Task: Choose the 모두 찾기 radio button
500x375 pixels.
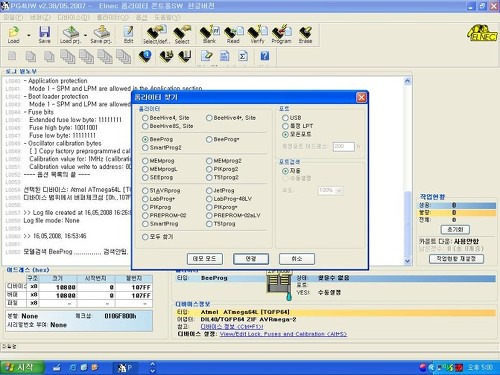Action: pos(145,237)
